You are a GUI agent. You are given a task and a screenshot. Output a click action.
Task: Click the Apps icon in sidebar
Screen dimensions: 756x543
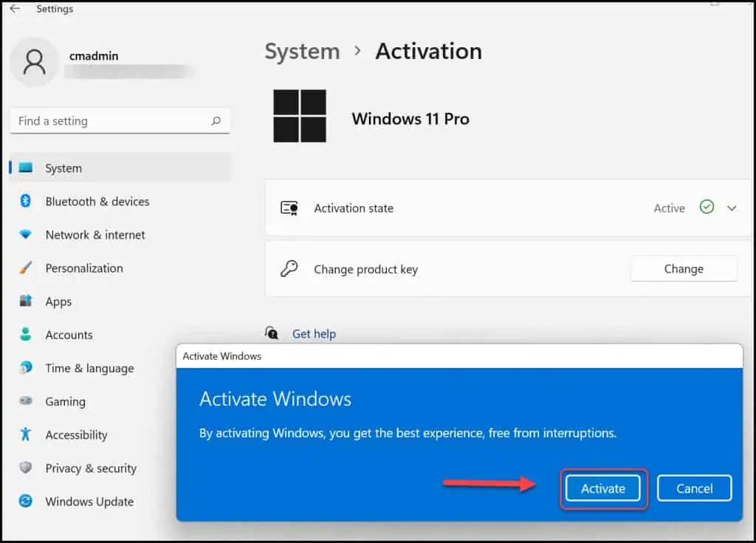coord(26,301)
